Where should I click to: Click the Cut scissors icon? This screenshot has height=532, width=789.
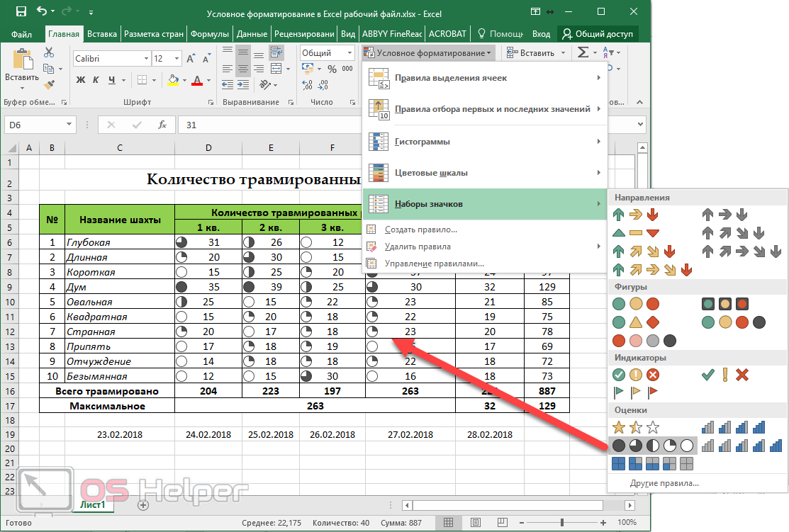coord(49,52)
